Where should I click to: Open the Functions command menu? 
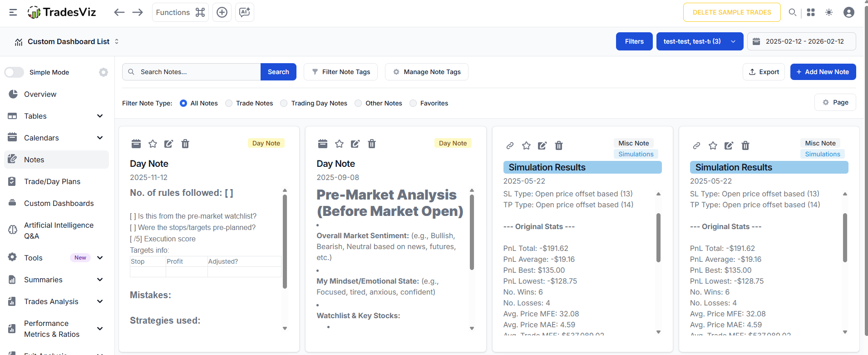(180, 12)
